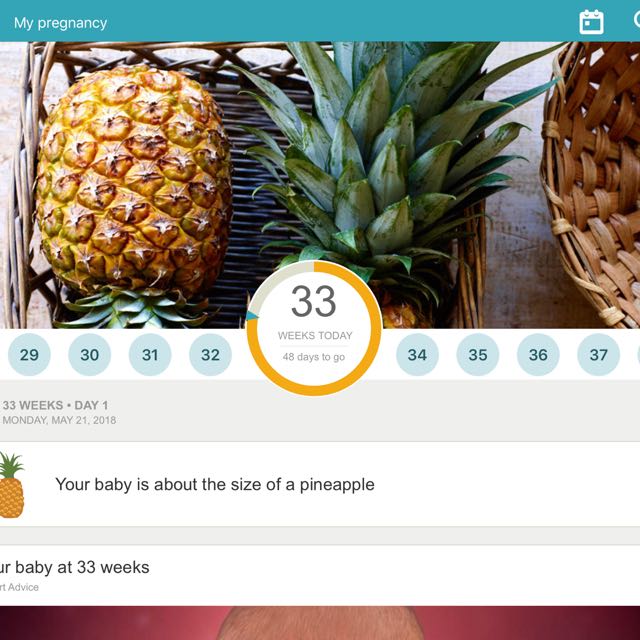Open the baby video thumbnail at bottom

[x=320, y=623]
